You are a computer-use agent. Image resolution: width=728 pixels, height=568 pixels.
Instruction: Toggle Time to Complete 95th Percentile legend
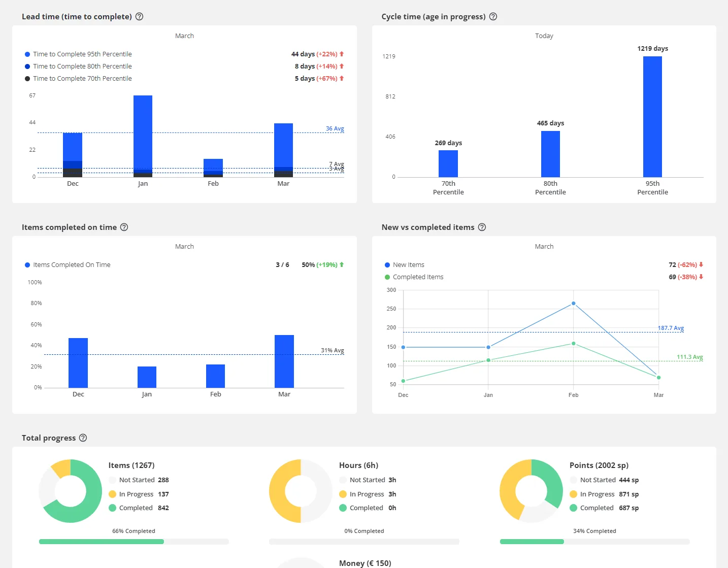click(x=78, y=54)
